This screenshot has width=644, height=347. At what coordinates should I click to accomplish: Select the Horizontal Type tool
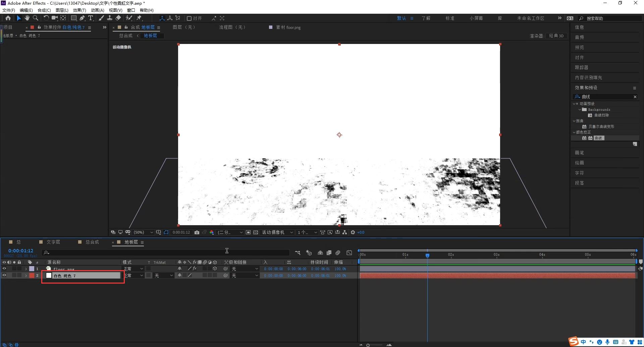(x=91, y=18)
